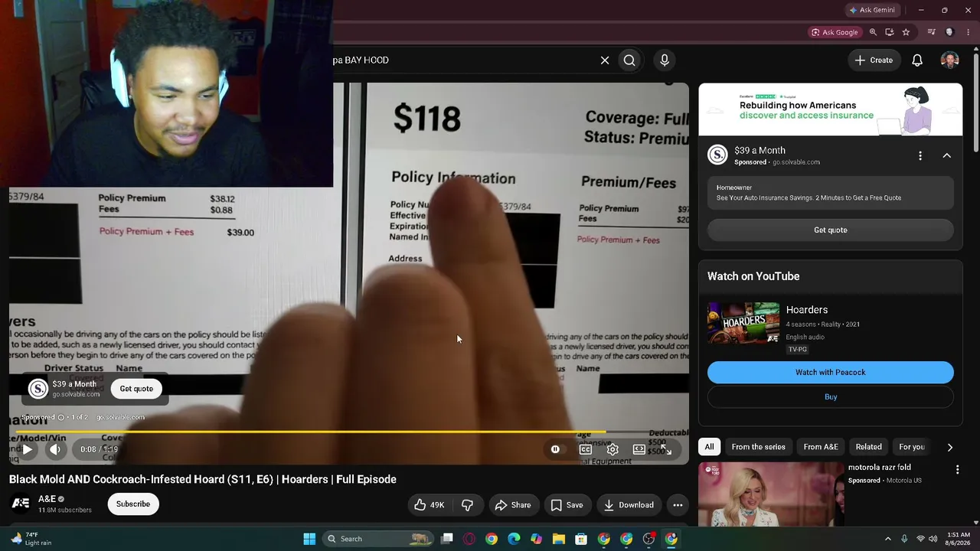This screenshot has width=980, height=551.
Task: Click the Create button
Action: [x=874, y=60]
